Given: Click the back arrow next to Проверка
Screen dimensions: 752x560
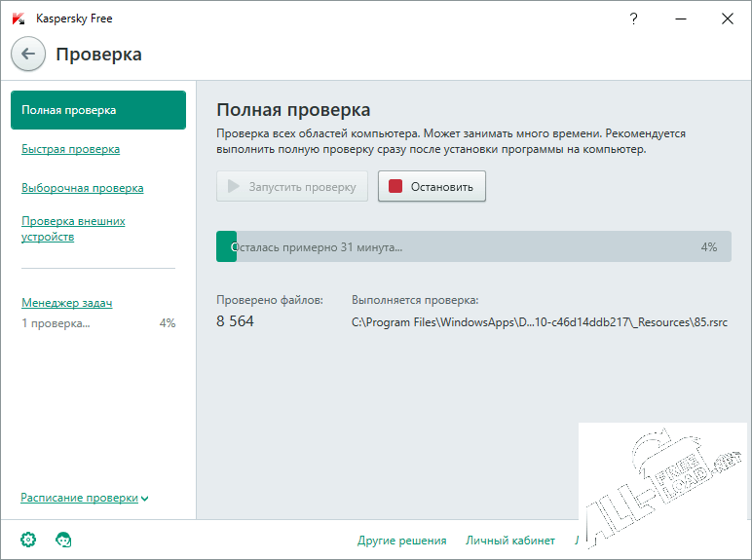Looking at the screenshot, I should click(x=28, y=55).
